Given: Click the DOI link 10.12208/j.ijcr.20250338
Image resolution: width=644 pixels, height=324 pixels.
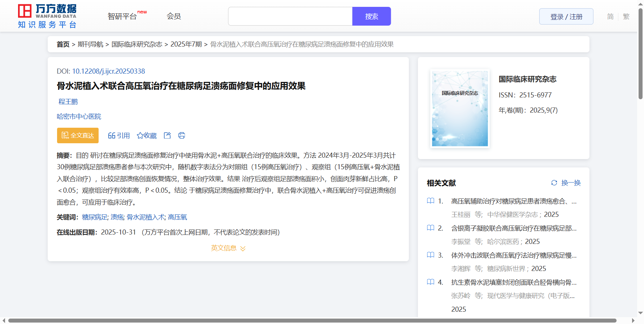Looking at the screenshot, I should coord(108,71).
